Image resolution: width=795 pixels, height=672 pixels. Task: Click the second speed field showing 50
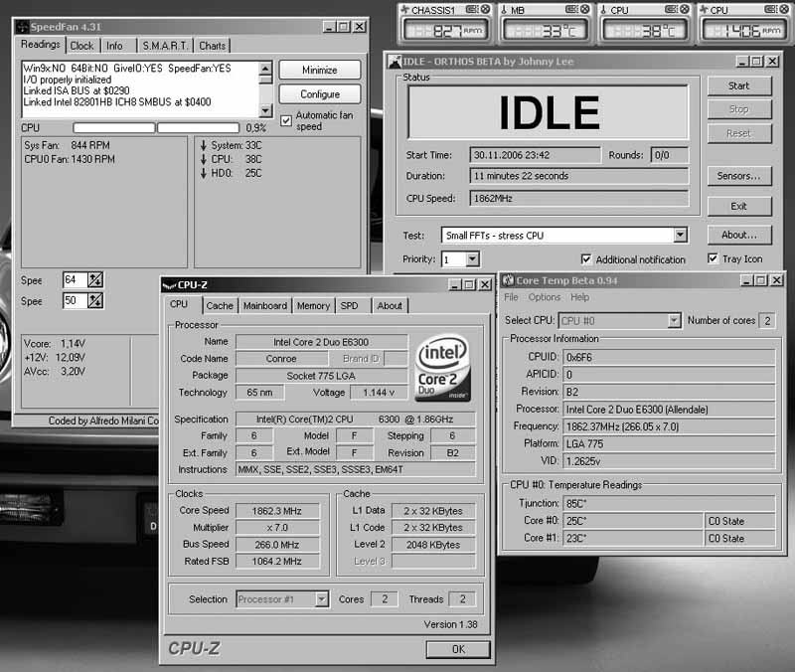click(76, 301)
